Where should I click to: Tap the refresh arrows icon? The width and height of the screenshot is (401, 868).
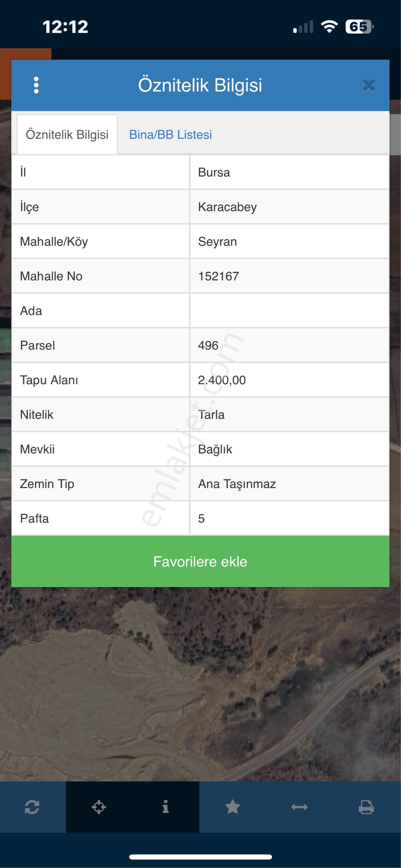(32, 807)
